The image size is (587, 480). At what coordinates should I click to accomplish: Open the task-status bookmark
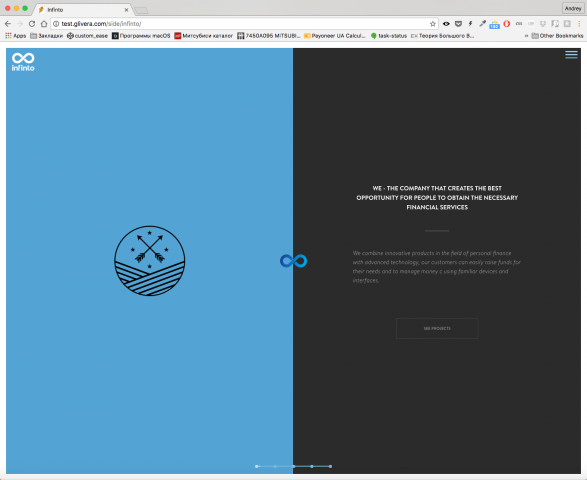point(389,36)
